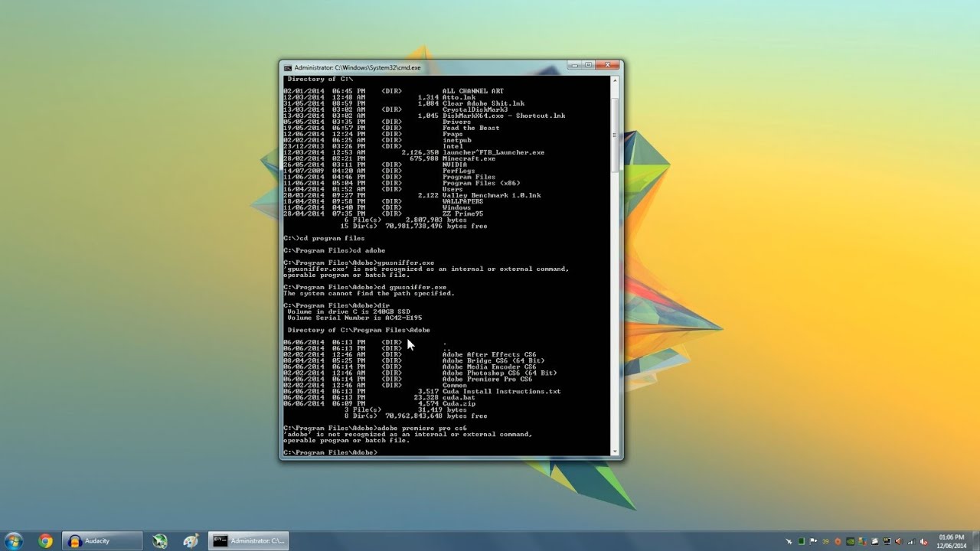
Task: Click the last empty command prompt line
Action: pyautogui.click(x=331, y=452)
